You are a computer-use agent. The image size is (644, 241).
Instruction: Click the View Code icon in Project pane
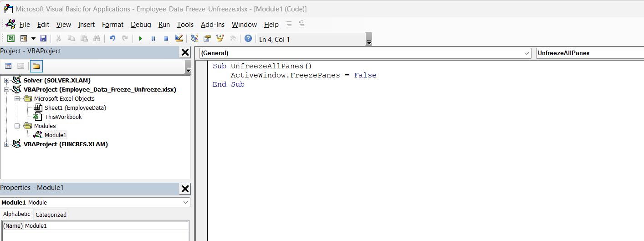8,66
